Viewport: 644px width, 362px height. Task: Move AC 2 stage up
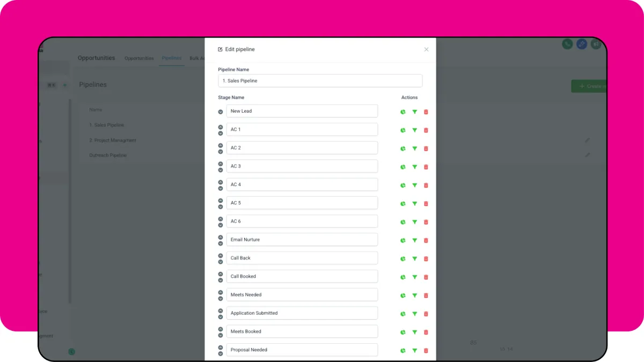click(221, 145)
